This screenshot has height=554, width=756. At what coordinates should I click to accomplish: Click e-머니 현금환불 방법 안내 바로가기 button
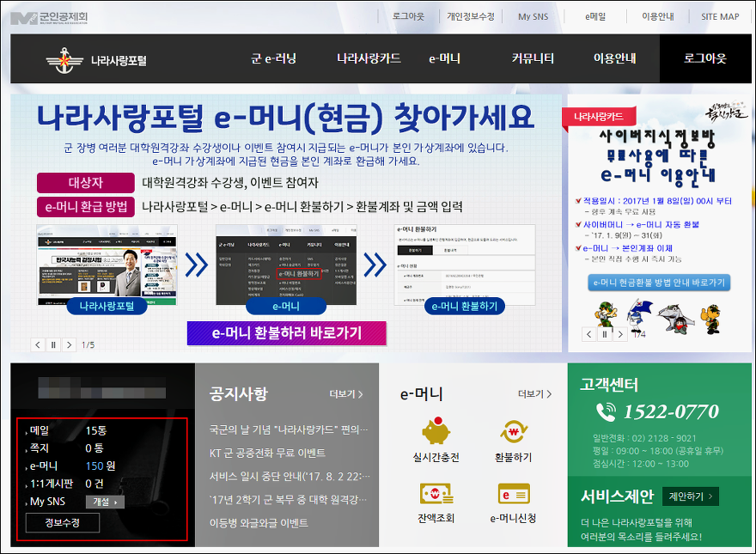(659, 283)
